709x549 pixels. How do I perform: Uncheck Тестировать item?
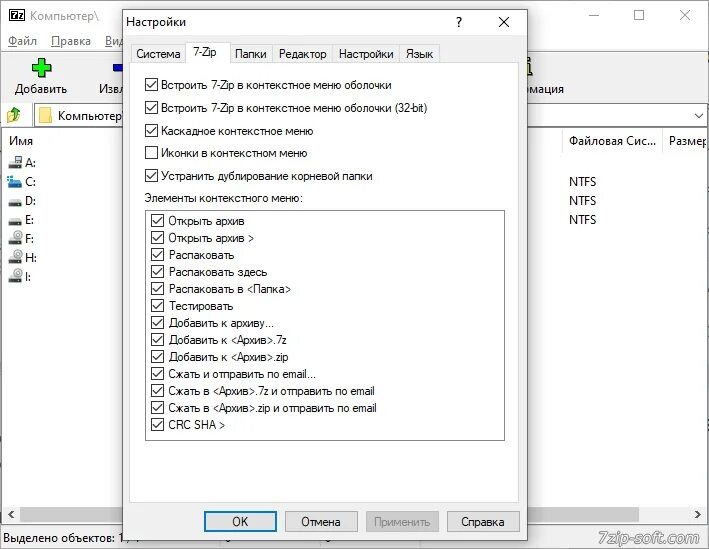click(x=157, y=306)
